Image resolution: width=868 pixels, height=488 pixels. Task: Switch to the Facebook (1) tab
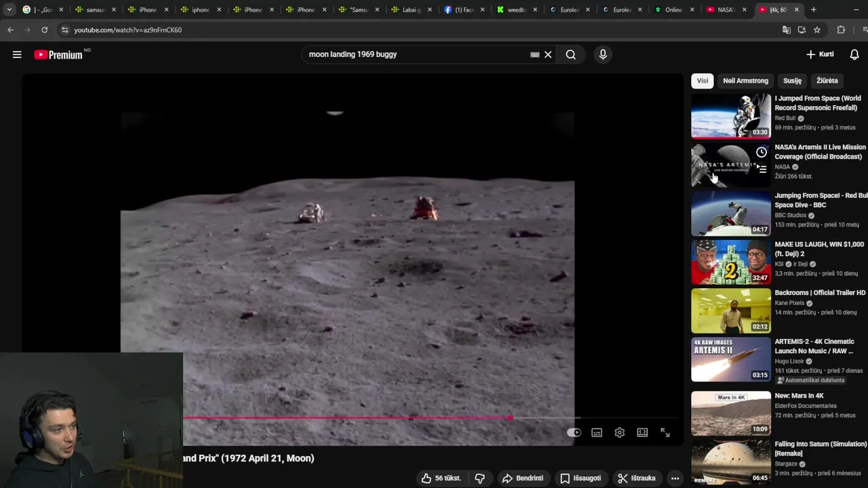pyautogui.click(x=464, y=9)
